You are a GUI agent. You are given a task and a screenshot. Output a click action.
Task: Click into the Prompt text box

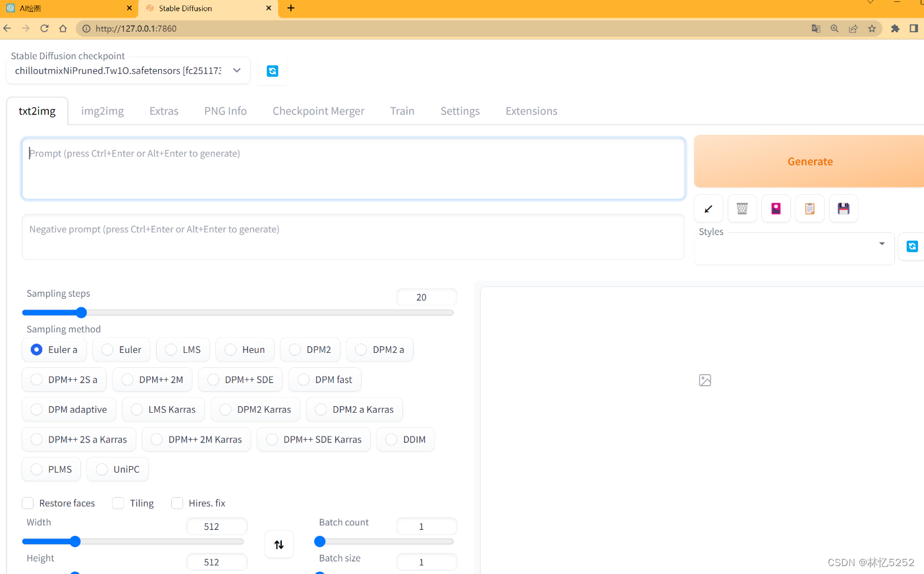(354, 169)
